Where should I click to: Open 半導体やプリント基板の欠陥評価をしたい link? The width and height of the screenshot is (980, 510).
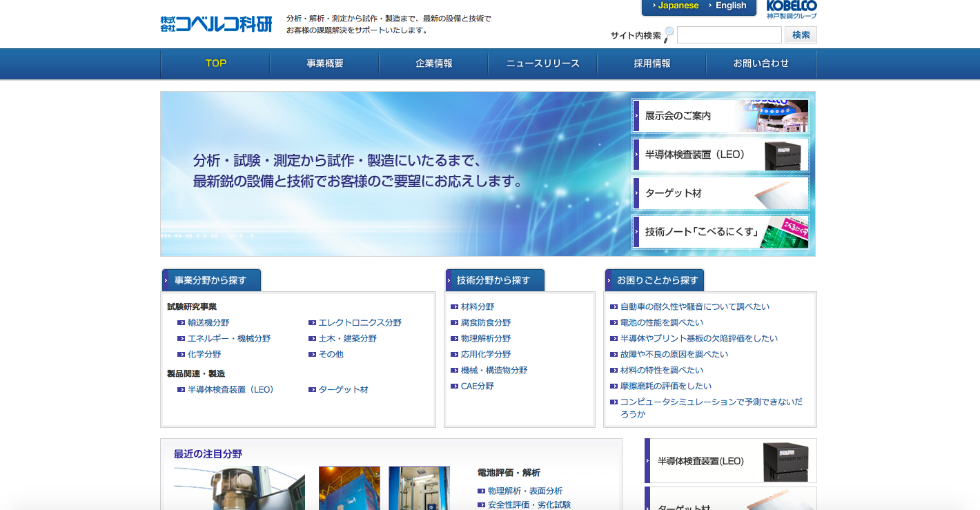[x=699, y=339]
